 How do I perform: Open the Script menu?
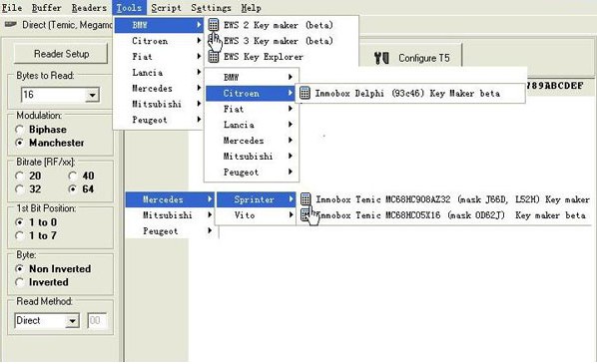(x=166, y=8)
